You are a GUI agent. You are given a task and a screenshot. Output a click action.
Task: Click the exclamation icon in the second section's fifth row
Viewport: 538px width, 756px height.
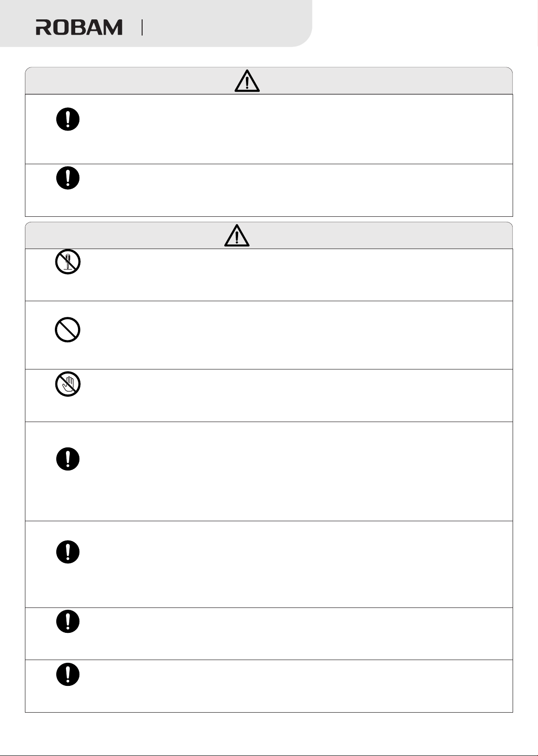68,552
